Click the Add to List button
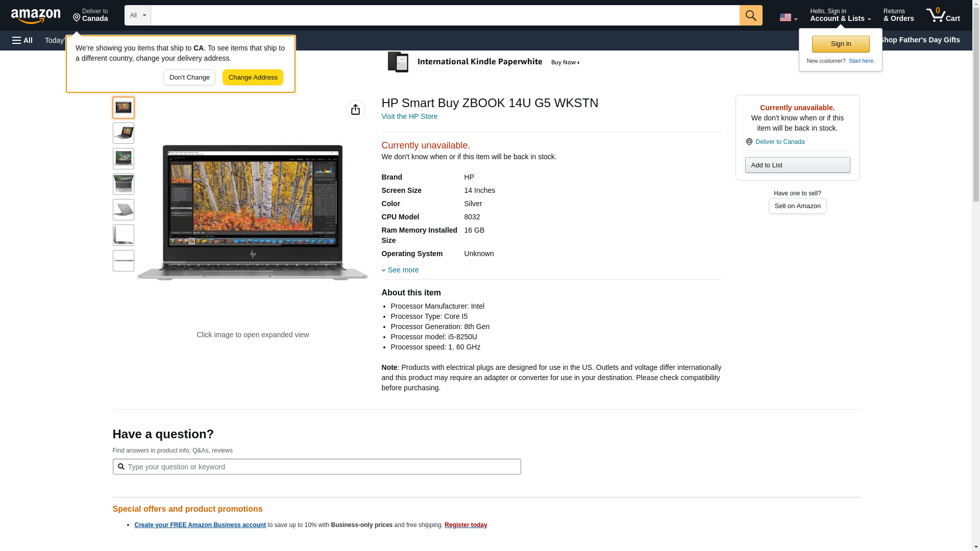The height and width of the screenshot is (551, 980). (797, 165)
